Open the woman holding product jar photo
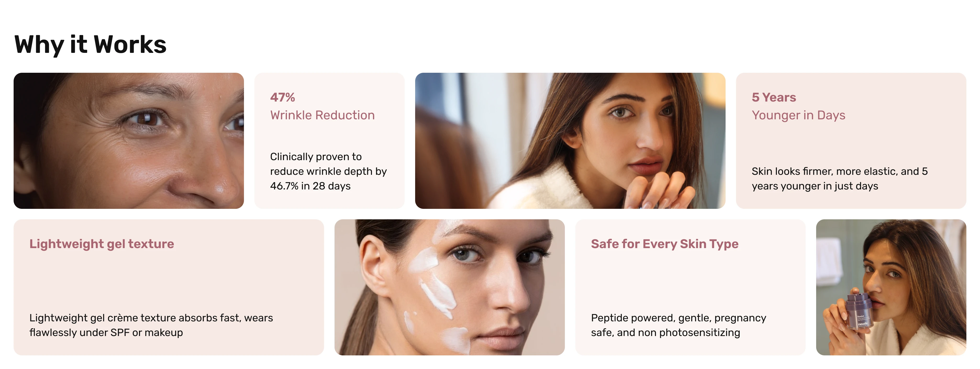Screen dimensions: 980x369 891,287
